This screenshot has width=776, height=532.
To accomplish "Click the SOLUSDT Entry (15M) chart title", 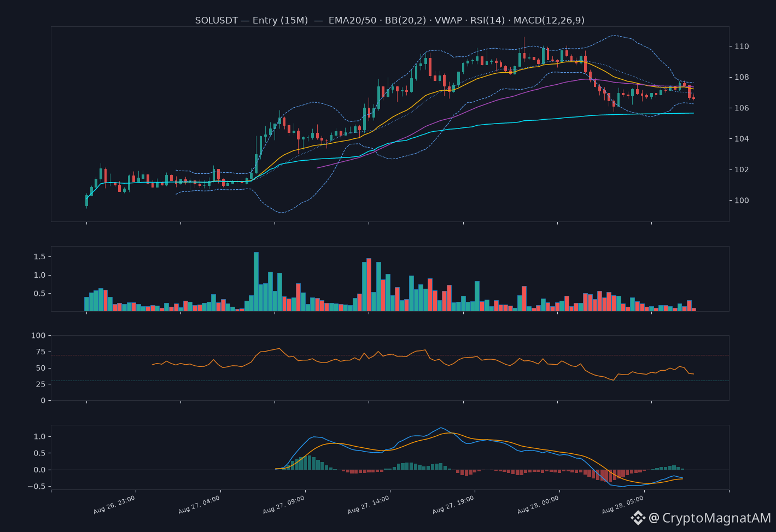I will click(389, 20).
